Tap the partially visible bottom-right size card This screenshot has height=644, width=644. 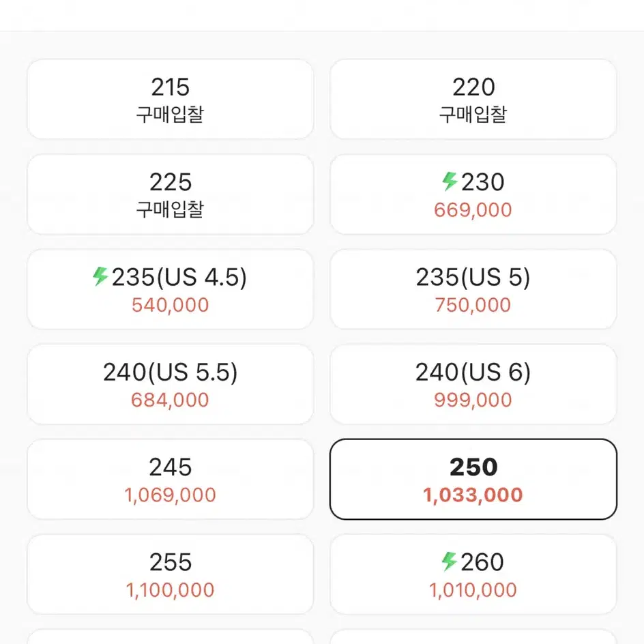(473, 636)
